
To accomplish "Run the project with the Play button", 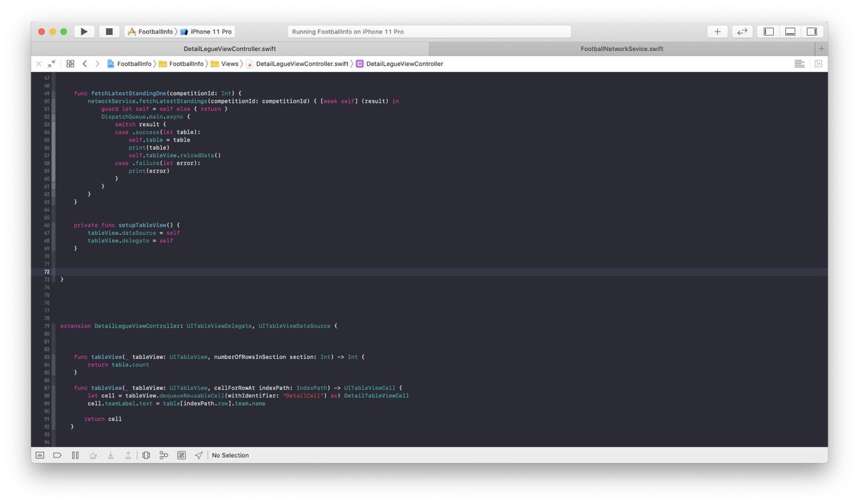I will coord(84,32).
